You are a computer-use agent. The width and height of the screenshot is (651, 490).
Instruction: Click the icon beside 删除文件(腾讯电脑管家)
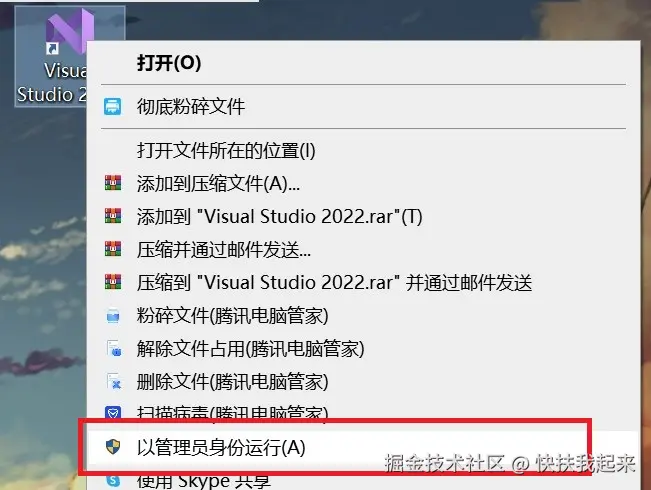(x=114, y=381)
